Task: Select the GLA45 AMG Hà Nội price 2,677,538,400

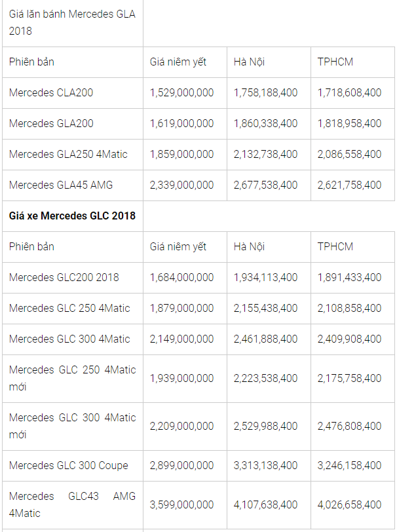Action: click(265, 185)
